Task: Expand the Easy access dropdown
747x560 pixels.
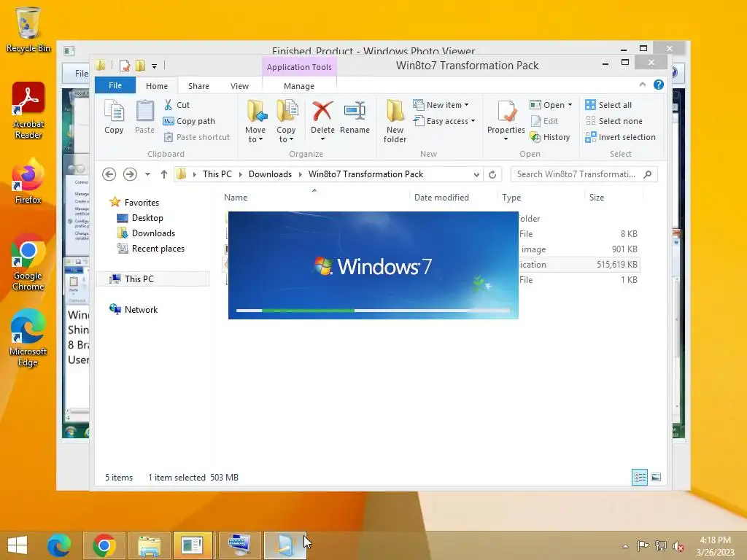Action: point(444,121)
